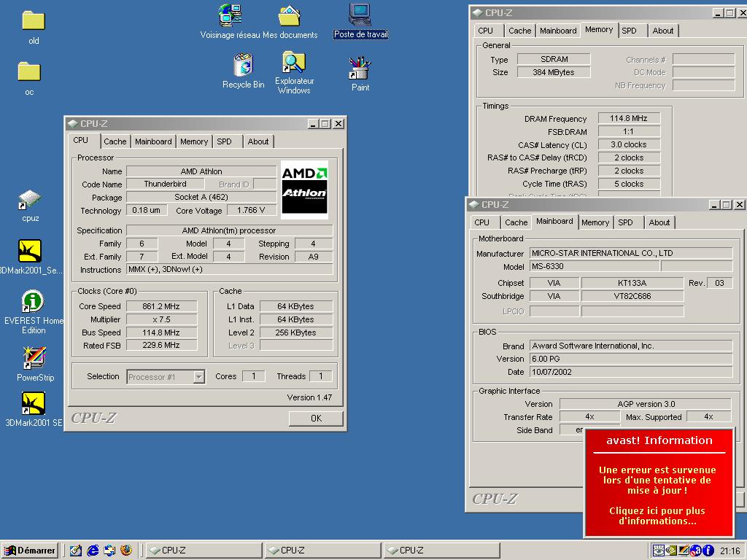Click the Chipset value 'KT133A'
Screen dimensions: 747x560
[x=632, y=283]
